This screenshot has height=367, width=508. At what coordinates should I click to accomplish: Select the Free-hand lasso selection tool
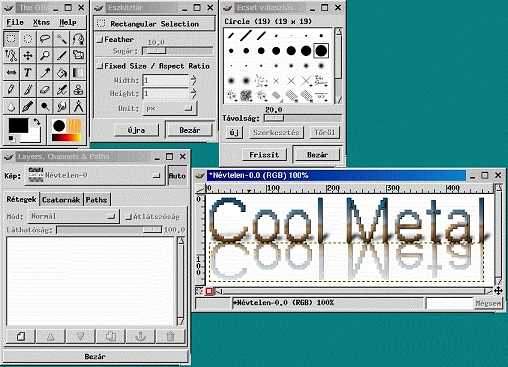(x=45, y=39)
